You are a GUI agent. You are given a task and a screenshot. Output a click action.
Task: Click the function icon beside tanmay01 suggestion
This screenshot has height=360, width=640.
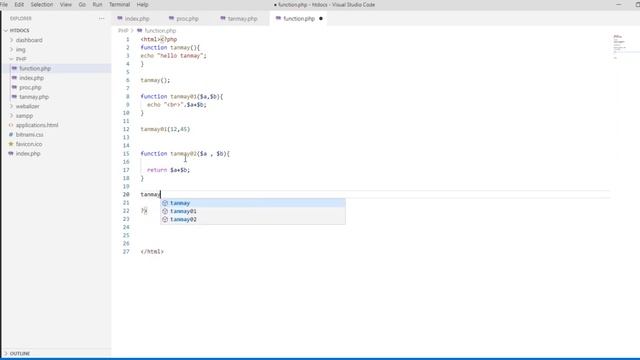[x=165, y=211]
